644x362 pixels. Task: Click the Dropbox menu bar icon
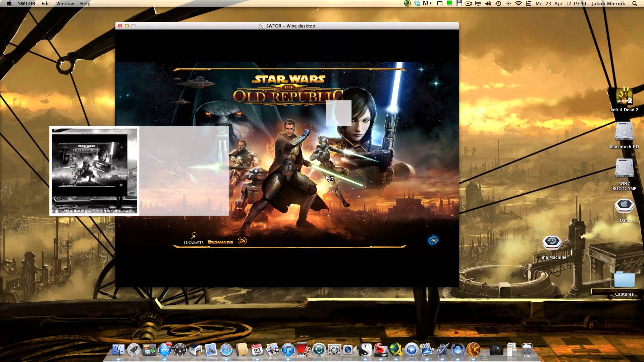(417, 4)
